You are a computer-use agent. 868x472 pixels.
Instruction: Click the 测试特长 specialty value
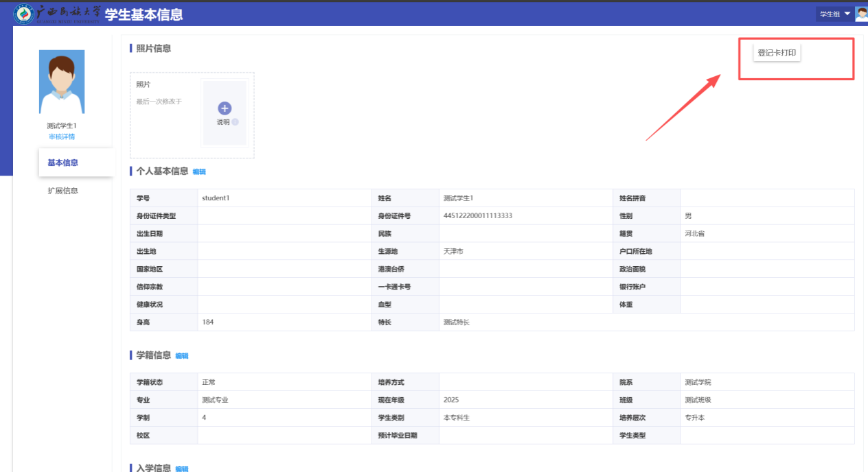pos(457,322)
